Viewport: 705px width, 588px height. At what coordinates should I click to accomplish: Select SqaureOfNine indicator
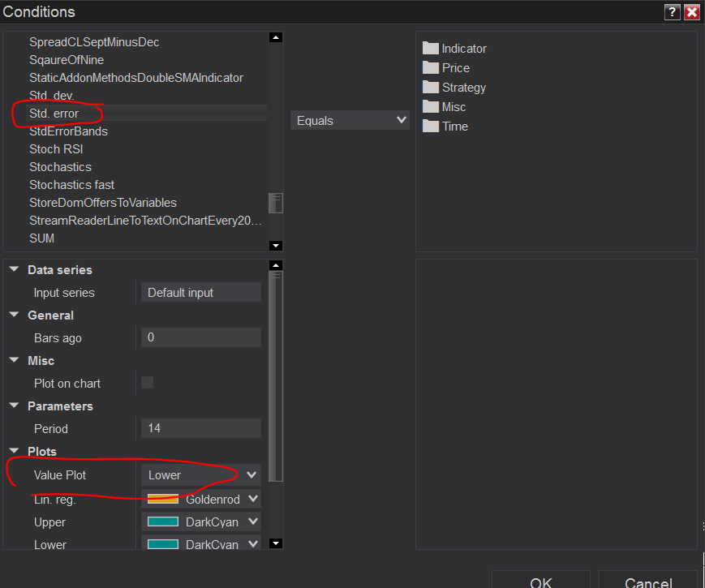pyautogui.click(x=67, y=60)
